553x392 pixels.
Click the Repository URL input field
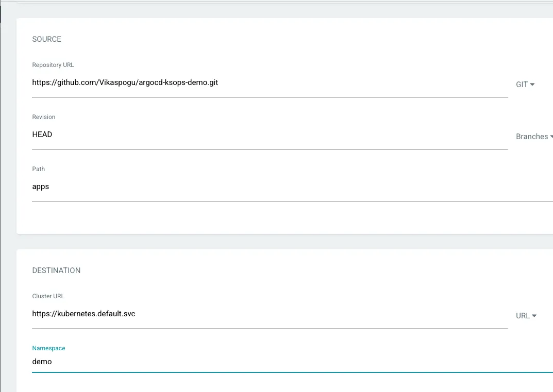[x=206, y=82]
